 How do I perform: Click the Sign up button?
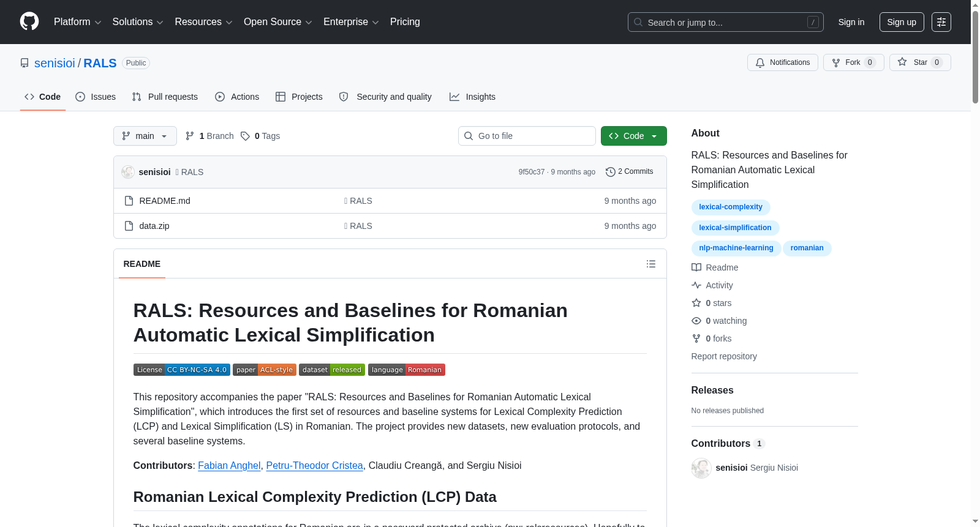[x=902, y=22]
